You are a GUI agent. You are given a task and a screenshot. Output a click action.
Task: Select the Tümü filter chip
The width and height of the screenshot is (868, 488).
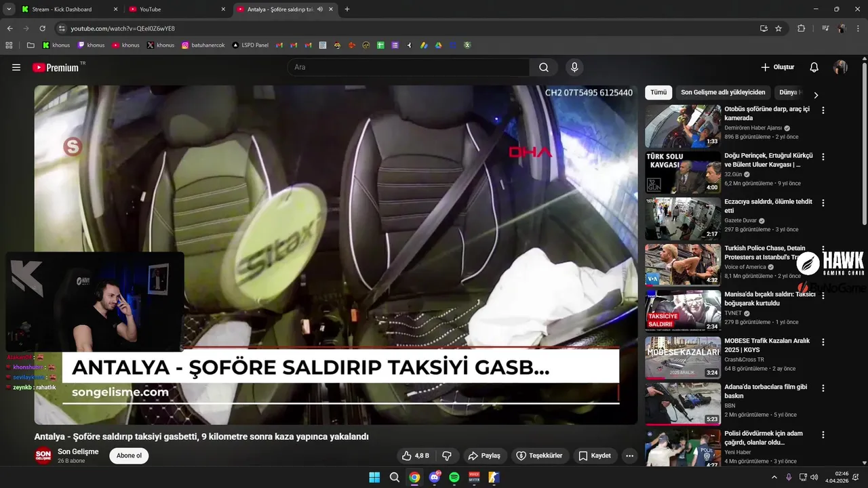click(x=658, y=93)
